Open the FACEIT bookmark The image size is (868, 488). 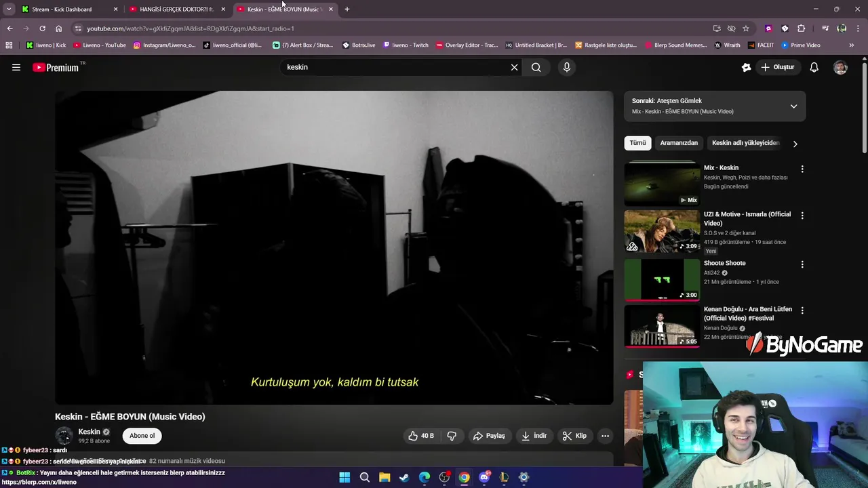761,45
